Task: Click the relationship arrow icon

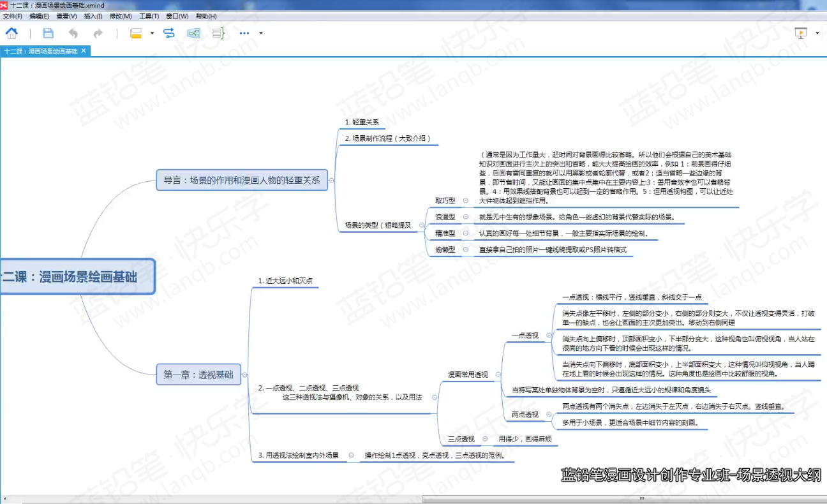Action: (169, 33)
